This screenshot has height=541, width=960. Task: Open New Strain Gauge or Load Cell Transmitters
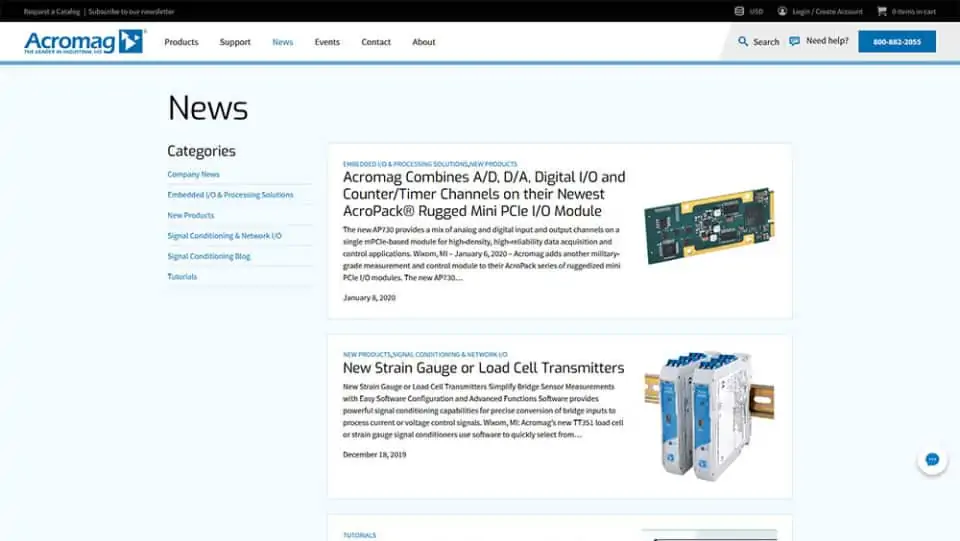484,368
